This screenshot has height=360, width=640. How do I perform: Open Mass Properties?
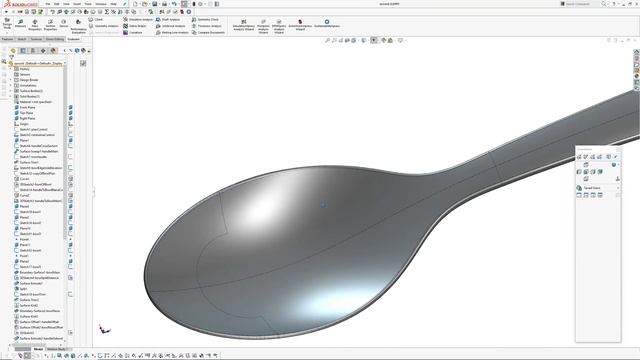click(x=35, y=24)
